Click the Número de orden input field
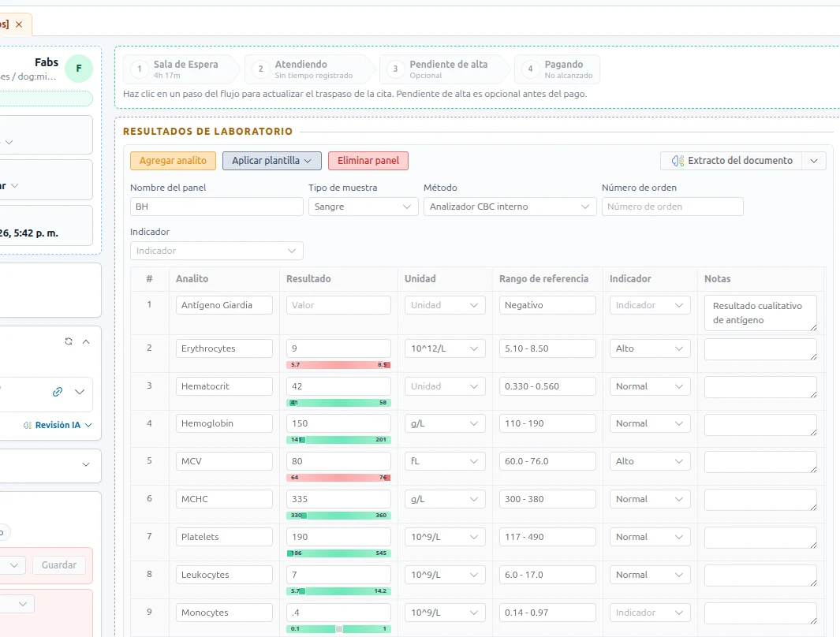The height and width of the screenshot is (637, 840). 672,207
